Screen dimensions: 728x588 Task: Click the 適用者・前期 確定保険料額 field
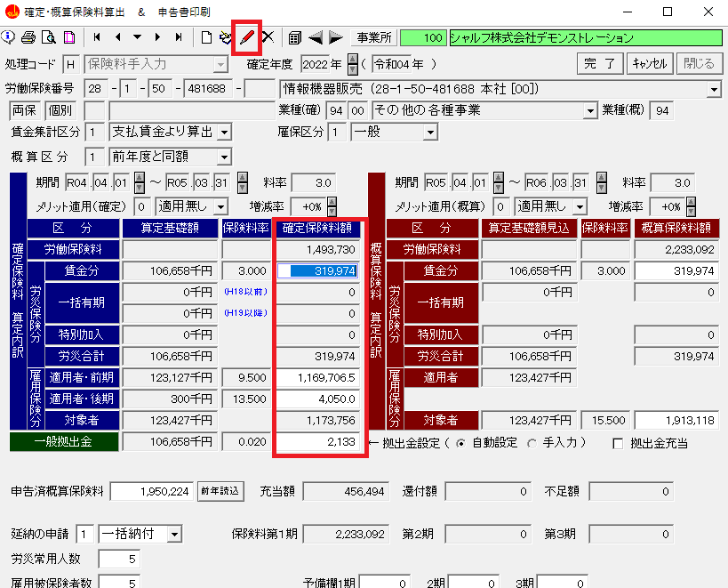tap(318, 376)
